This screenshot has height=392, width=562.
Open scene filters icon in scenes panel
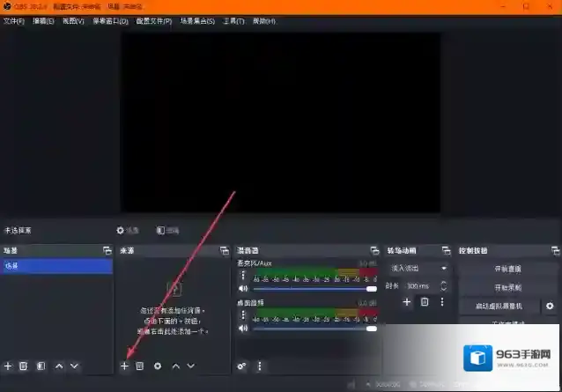coord(41,366)
